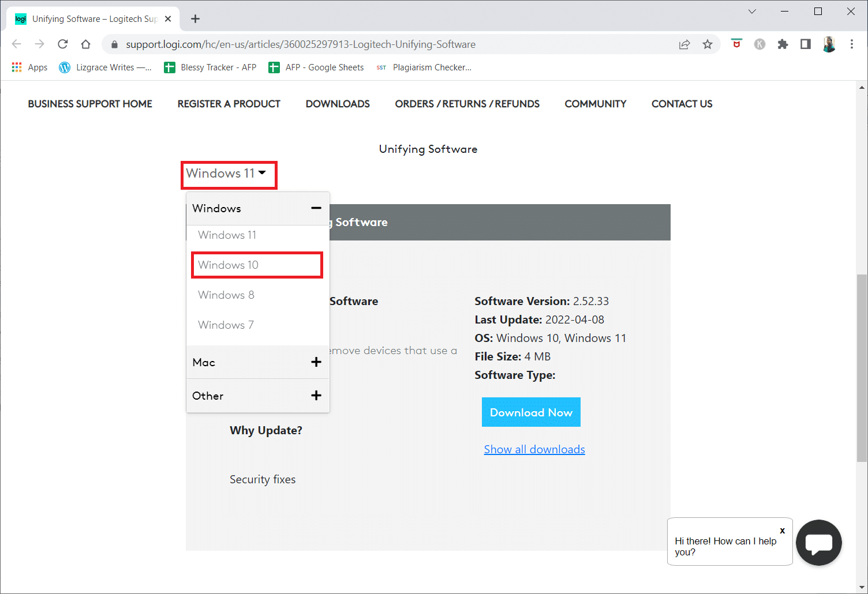
Task: Click the address bar URL
Action: pyautogui.click(x=301, y=44)
